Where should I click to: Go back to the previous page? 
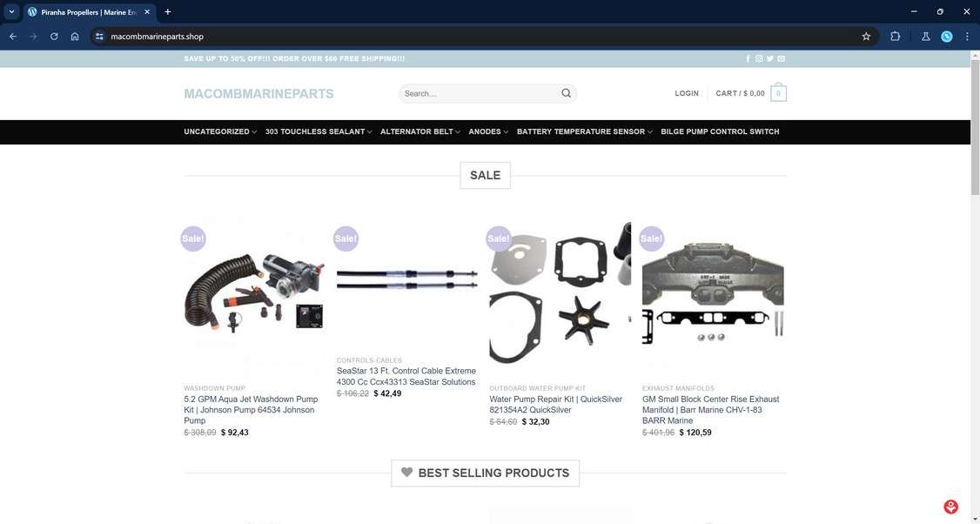pos(12,37)
